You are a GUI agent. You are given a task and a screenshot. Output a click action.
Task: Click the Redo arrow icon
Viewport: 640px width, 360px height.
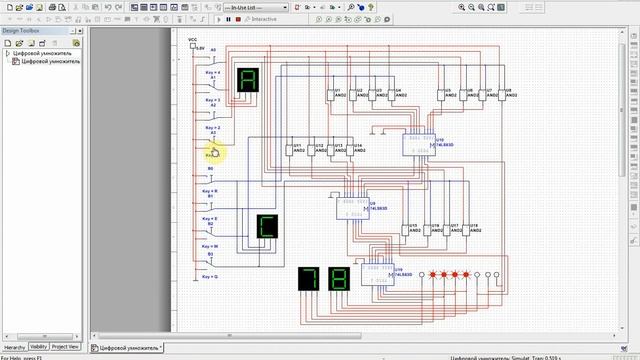[x=118, y=7]
